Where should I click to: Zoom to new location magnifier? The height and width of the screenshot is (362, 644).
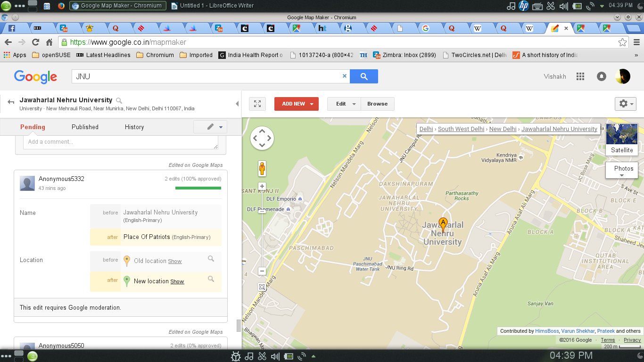pyautogui.click(x=211, y=279)
